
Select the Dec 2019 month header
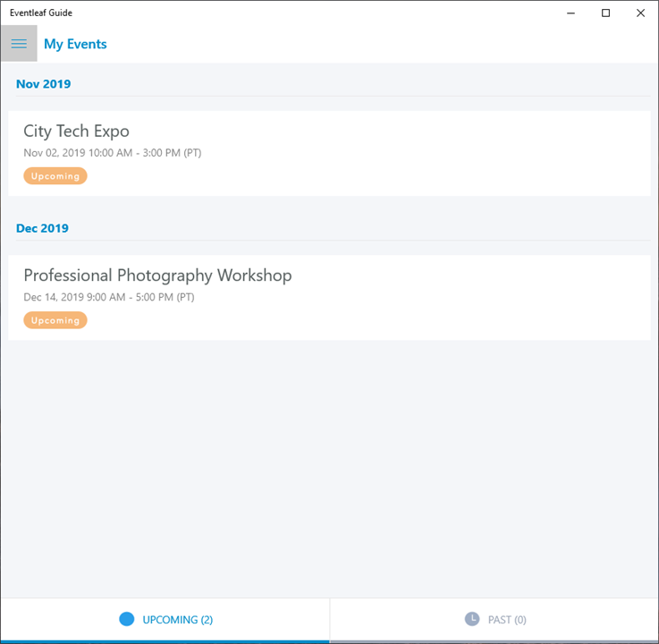[x=42, y=228]
